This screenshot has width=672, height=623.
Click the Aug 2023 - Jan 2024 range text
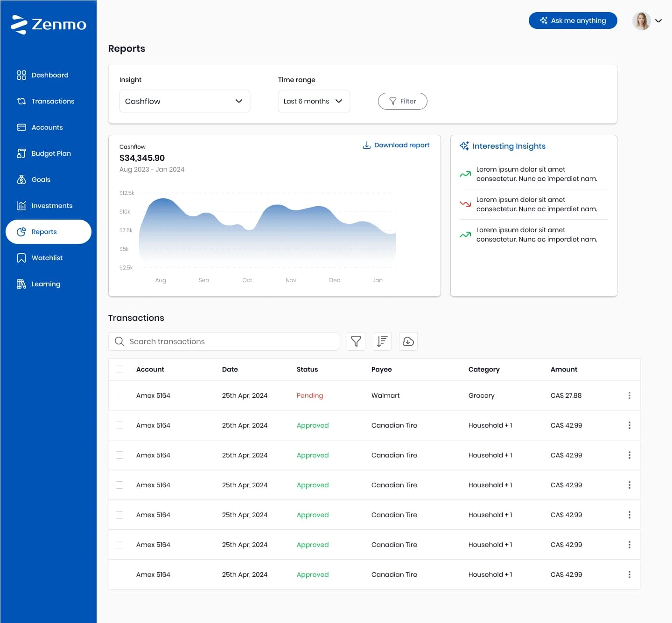152,169
